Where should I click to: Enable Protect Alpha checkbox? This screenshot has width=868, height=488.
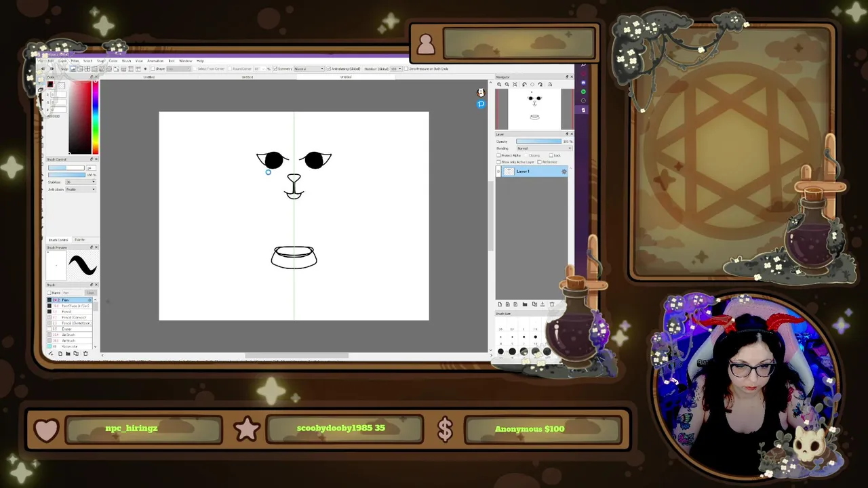(x=498, y=155)
